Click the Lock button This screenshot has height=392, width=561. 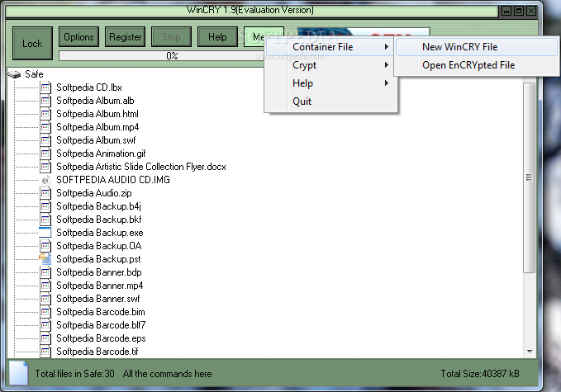point(32,43)
